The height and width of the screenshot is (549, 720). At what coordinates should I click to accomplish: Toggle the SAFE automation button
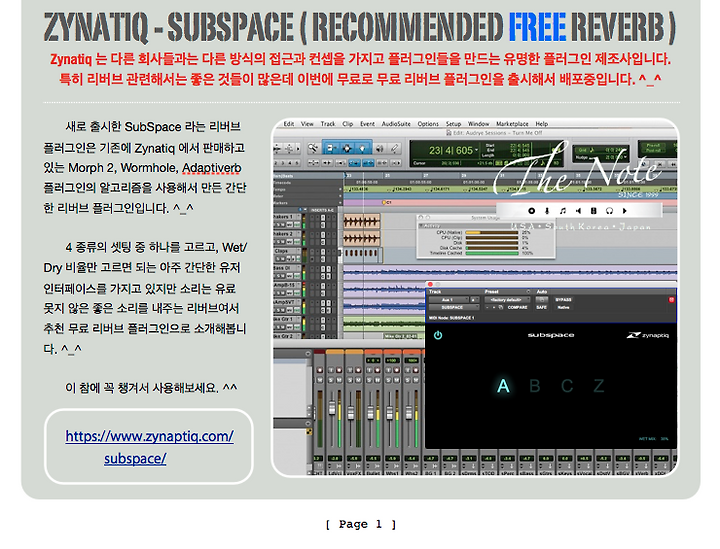tap(541, 308)
